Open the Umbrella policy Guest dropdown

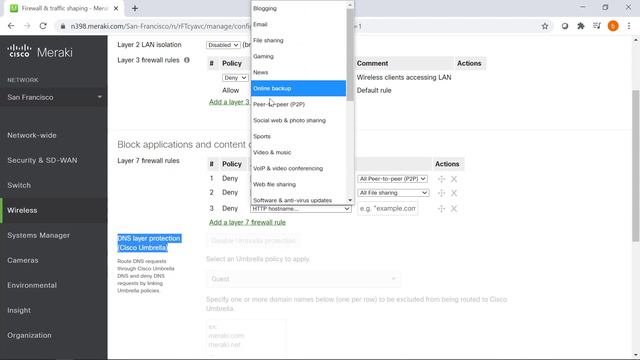click(303, 279)
